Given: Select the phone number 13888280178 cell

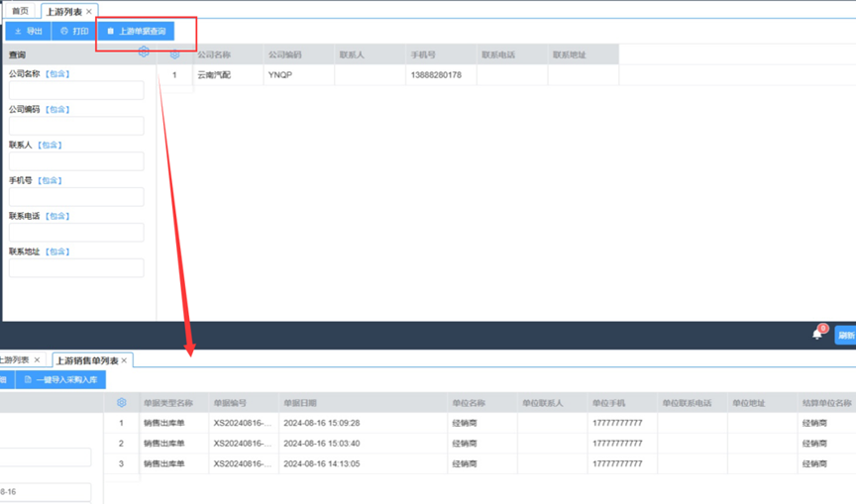Looking at the screenshot, I should click(x=441, y=74).
